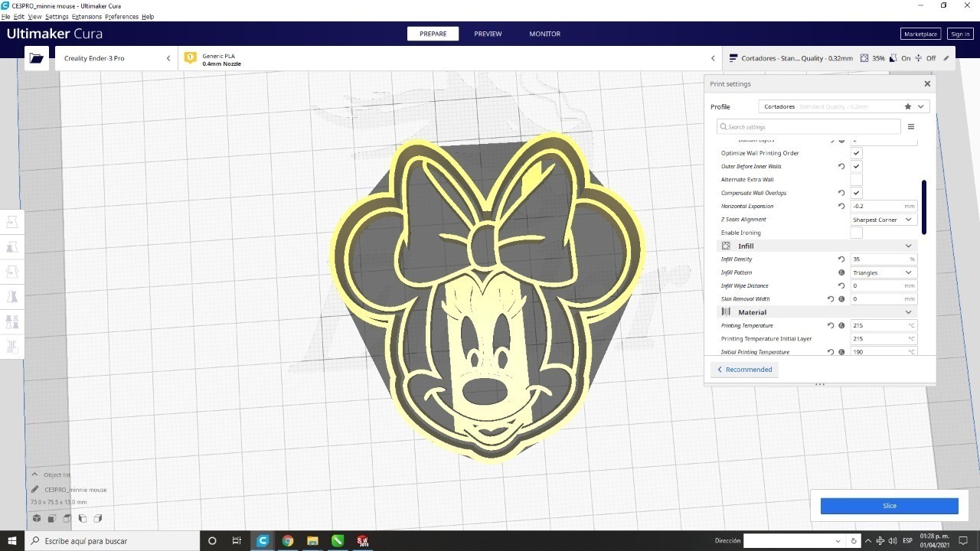Click the Slice button
Viewport: 980px width, 551px height.
click(x=889, y=505)
